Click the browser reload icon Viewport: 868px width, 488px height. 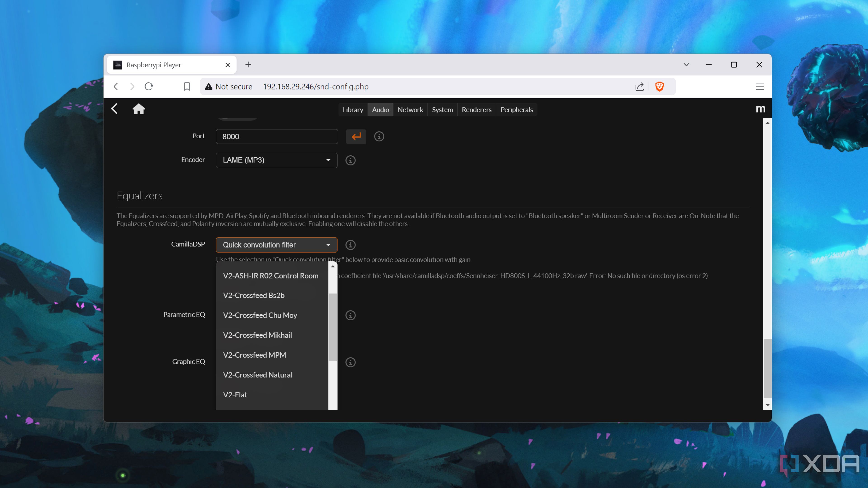coord(149,87)
